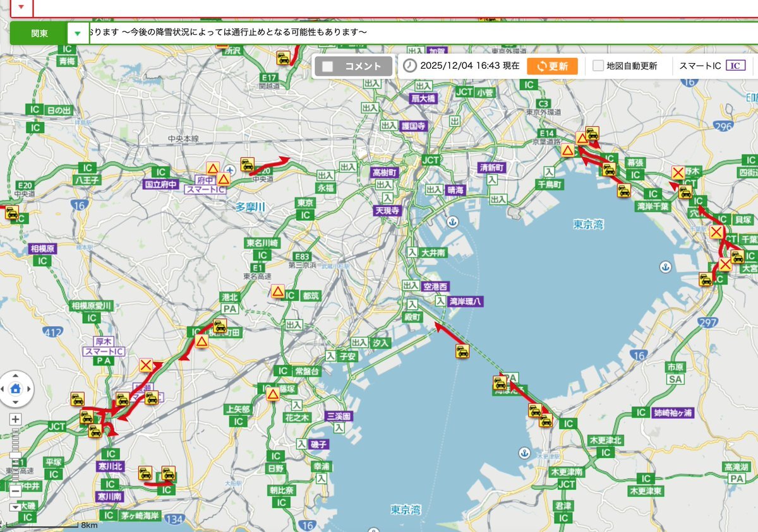Click the scrolling snowfall notice text
The image size is (758, 532).
click(x=227, y=32)
